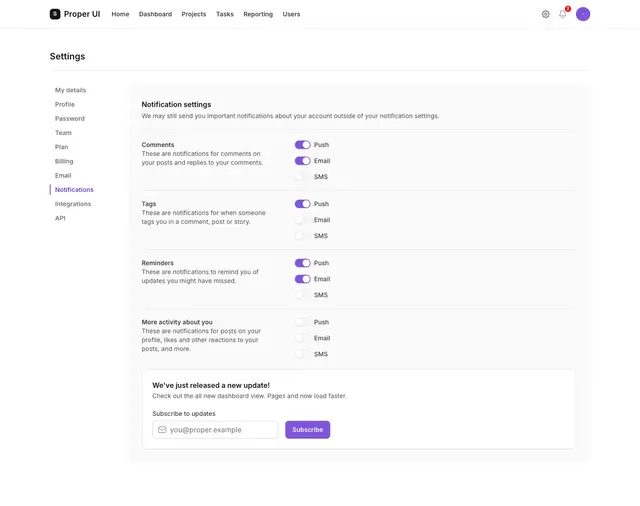The width and height of the screenshot is (640, 506).
Task: Click the Notification settings heading
Action: (x=176, y=104)
